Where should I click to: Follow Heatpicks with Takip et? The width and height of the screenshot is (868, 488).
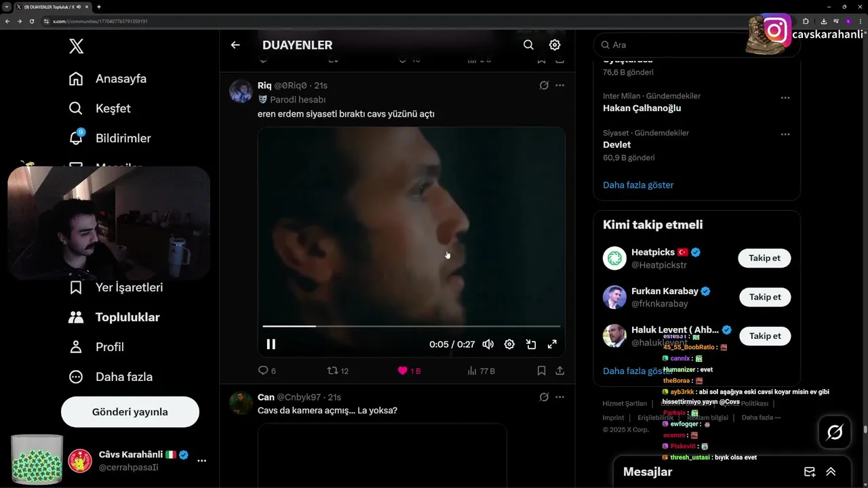click(764, 258)
